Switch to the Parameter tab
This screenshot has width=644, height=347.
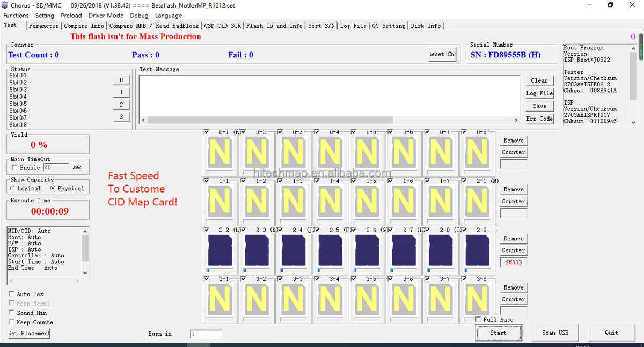[x=44, y=26]
